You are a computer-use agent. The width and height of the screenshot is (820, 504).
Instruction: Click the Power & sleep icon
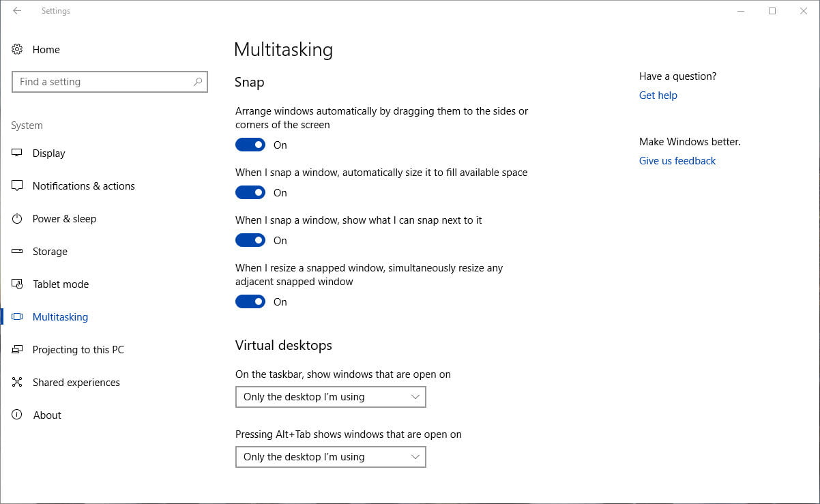tap(17, 218)
